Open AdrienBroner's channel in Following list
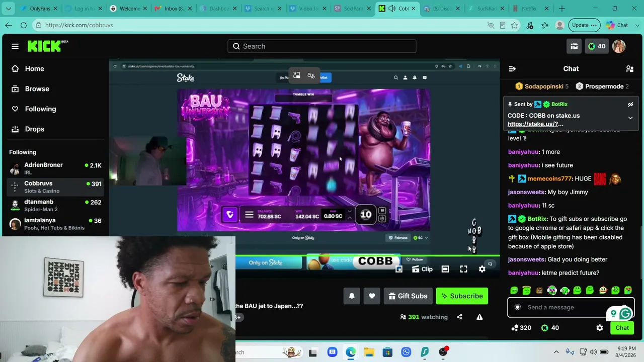644x362 pixels. click(55, 168)
